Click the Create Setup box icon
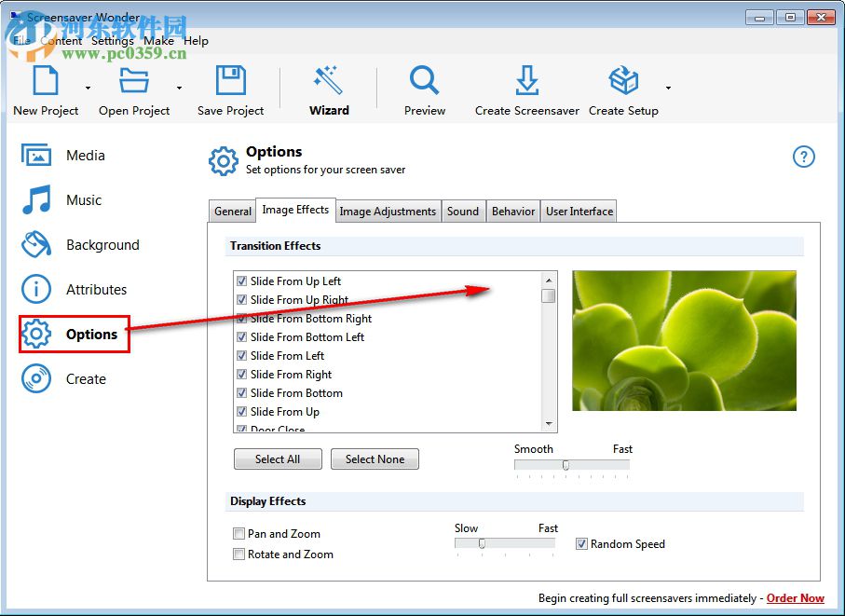845x616 pixels. 623,80
